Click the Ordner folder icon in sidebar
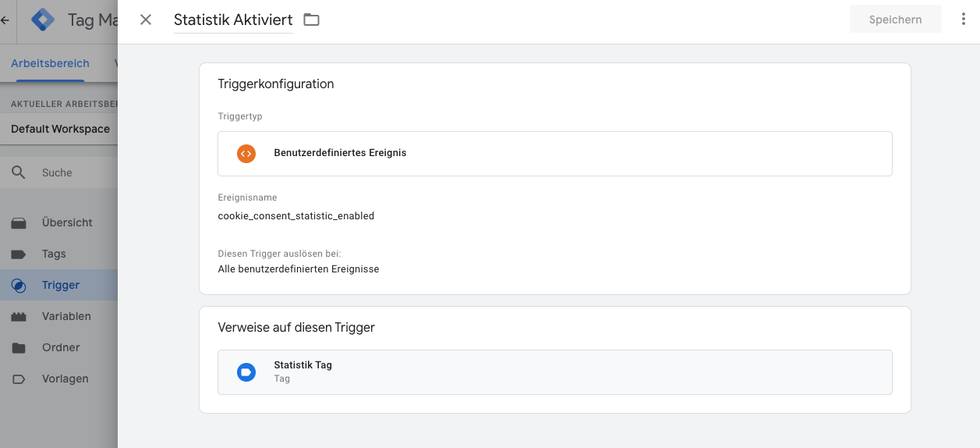The width and height of the screenshot is (980, 448). point(19,348)
